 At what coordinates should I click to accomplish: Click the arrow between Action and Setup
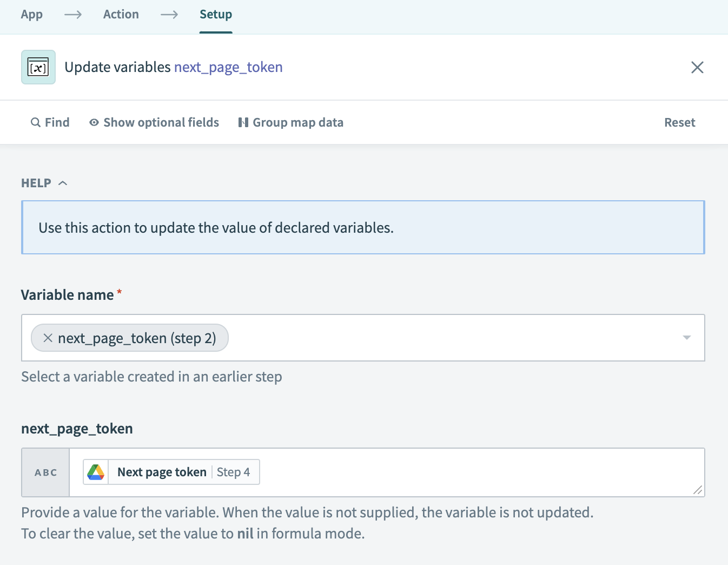pos(169,15)
